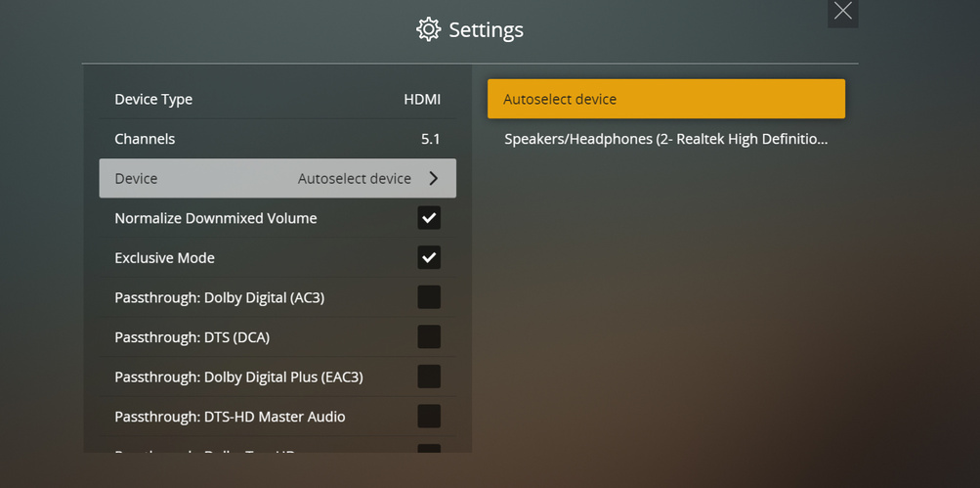The height and width of the screenshot is (488, 980).
Task: Close the Settings dialog with X
Action: [x=842, y=12]
